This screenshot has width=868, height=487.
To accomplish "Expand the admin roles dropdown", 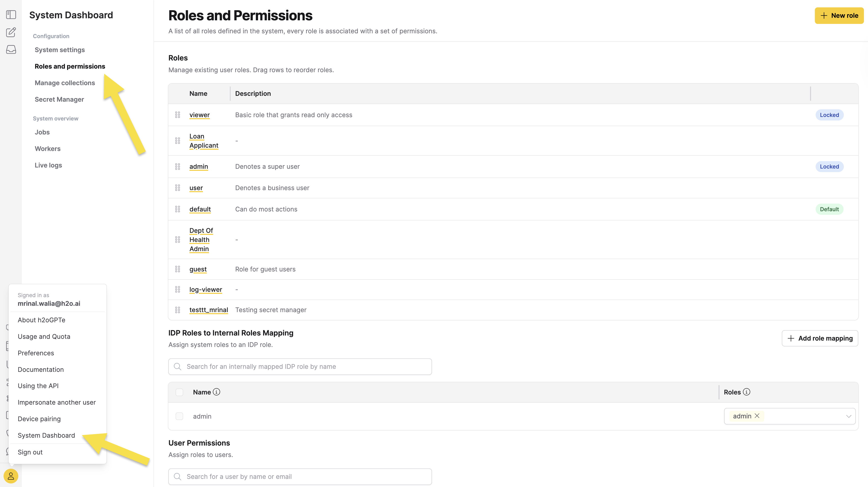I will (x=849, y=416).
